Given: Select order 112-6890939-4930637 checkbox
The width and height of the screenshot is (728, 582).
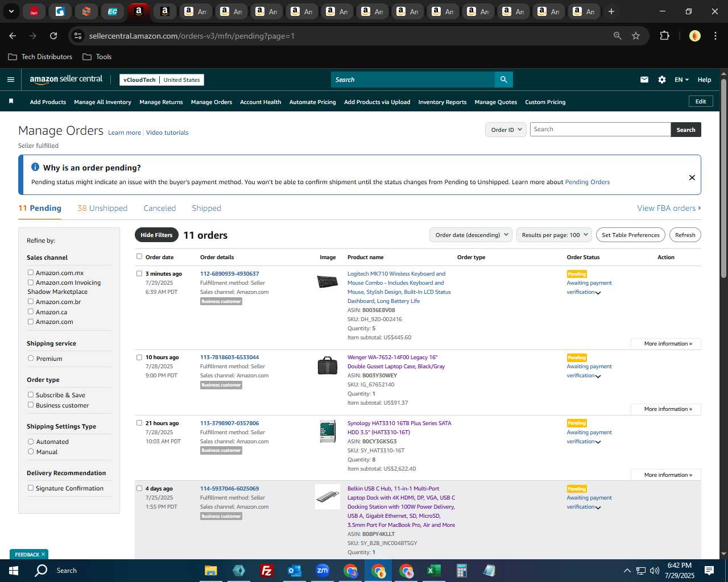Looking at the screenshot, I should [x=139, y=273].
